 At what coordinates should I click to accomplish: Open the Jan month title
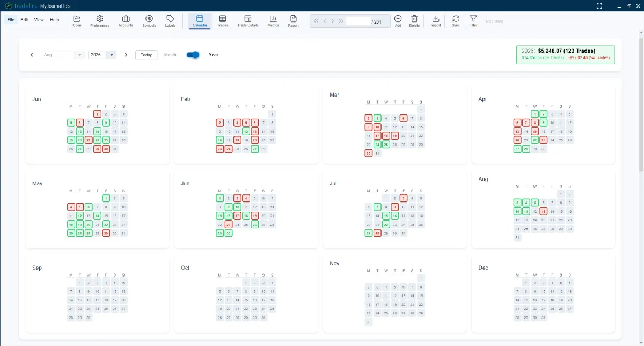point(36,99)
